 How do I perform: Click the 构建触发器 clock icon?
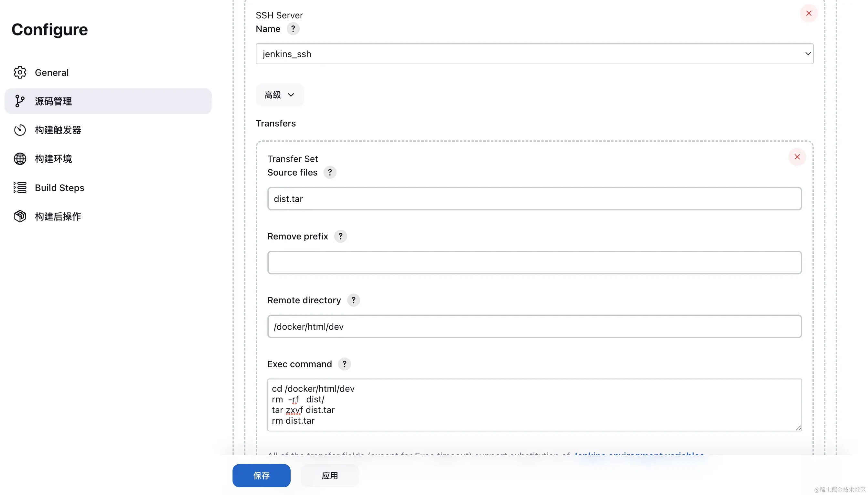coord(20,130)
